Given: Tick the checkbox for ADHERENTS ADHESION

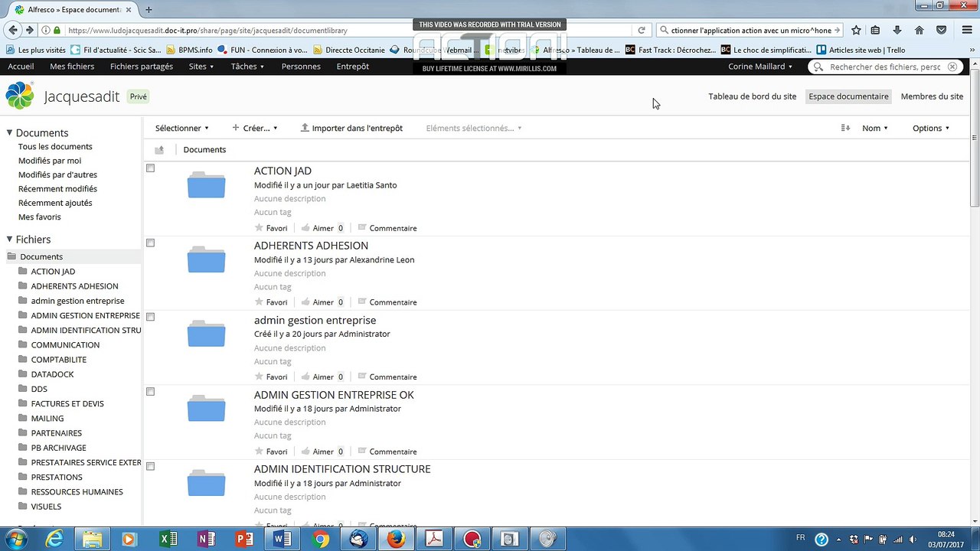Looking at the screenshot, I should (150, 243).
